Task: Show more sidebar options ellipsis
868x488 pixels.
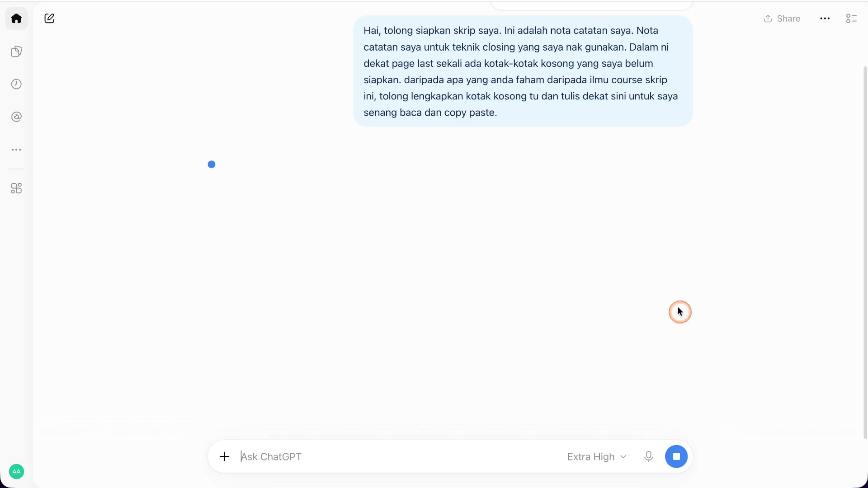Action: click(x=16, y=150)
